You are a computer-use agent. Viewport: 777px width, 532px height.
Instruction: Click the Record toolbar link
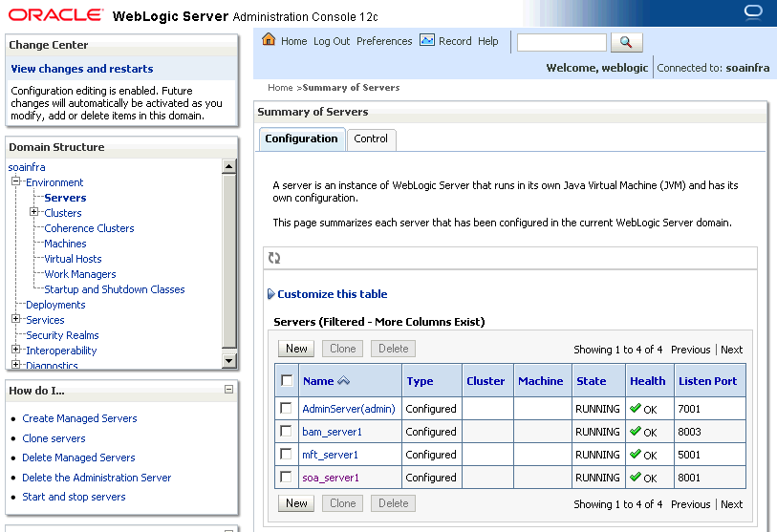455,42
